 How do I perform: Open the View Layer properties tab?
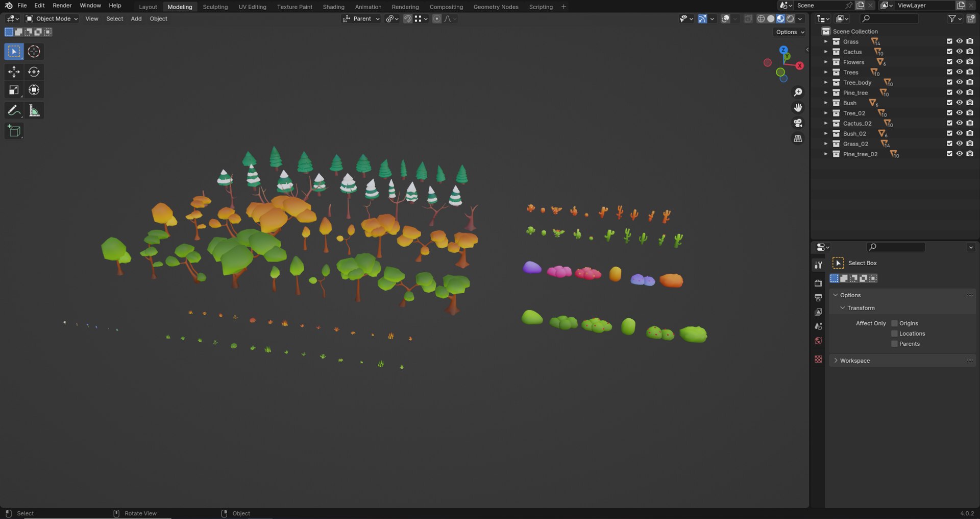(x=818, y=312)
